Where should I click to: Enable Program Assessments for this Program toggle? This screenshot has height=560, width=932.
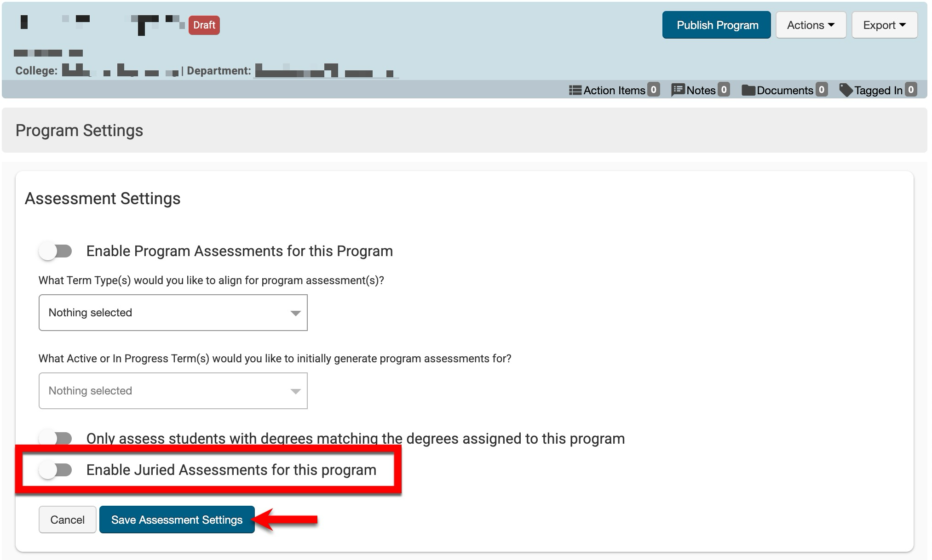coord(56,251)
